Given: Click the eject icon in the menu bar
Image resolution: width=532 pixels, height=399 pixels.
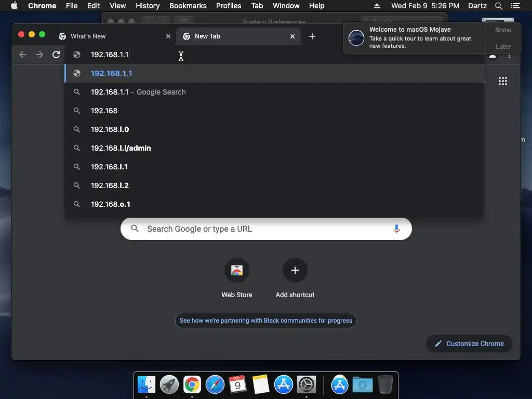Looking at the screenshot, I should click(377, 6).
